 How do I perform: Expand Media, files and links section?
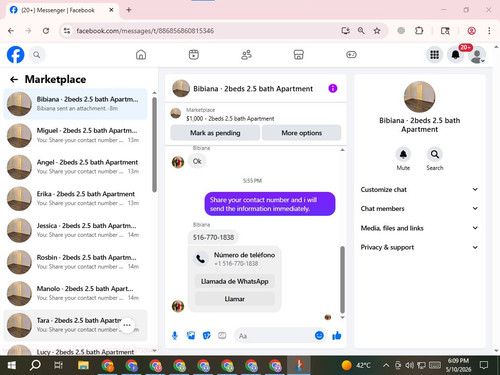tap(419, 228)
